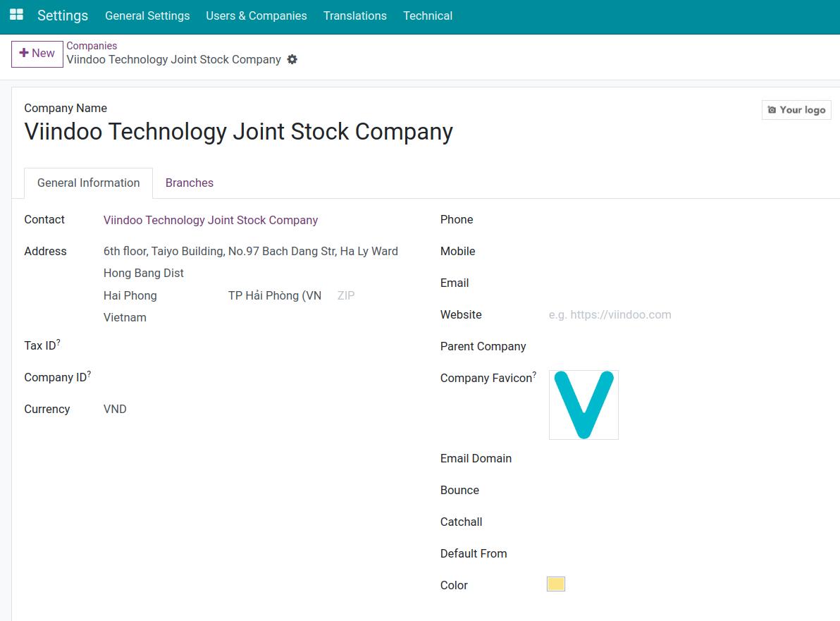Go back to Companies breadcrumb

[92, 46]
